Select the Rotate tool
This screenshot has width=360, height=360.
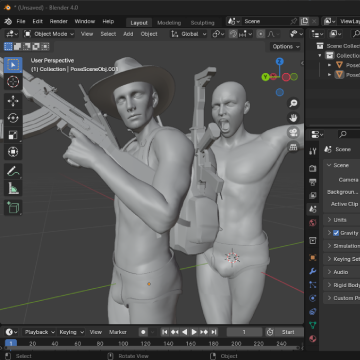13,118
